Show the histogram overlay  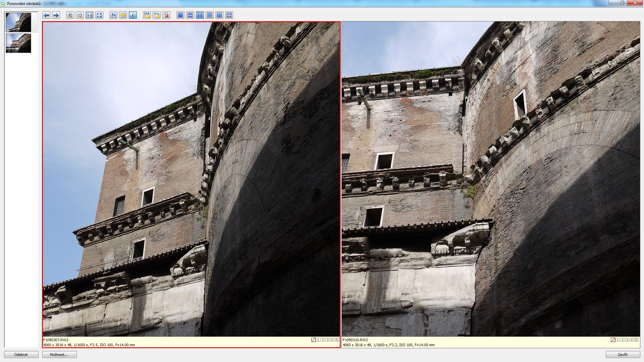113,15
